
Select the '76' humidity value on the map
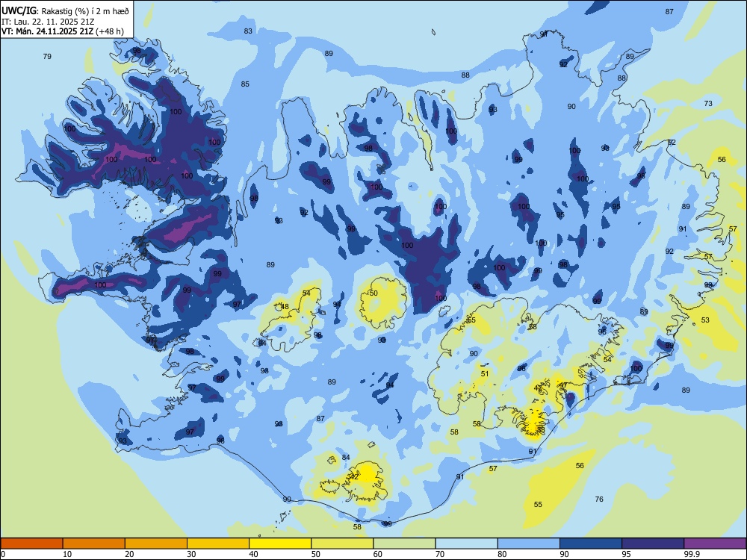pyautogui.click(x=599, y=499)
